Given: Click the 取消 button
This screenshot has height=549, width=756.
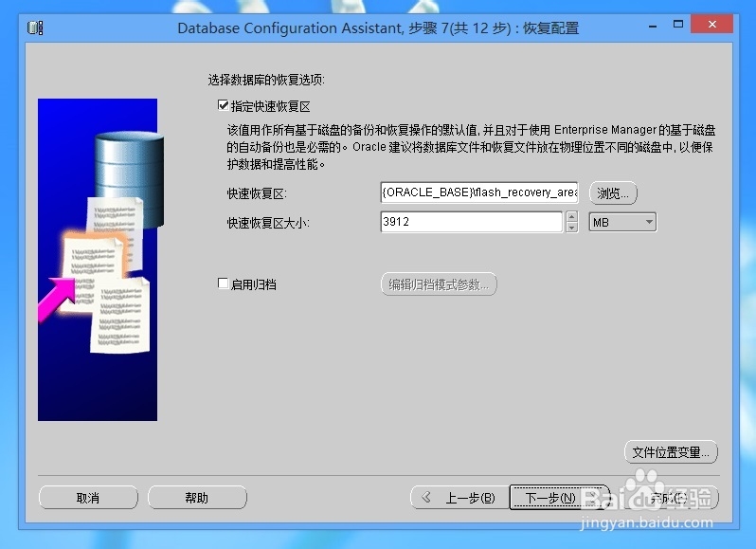Looking at the screenshot, I should pos(88,498).
